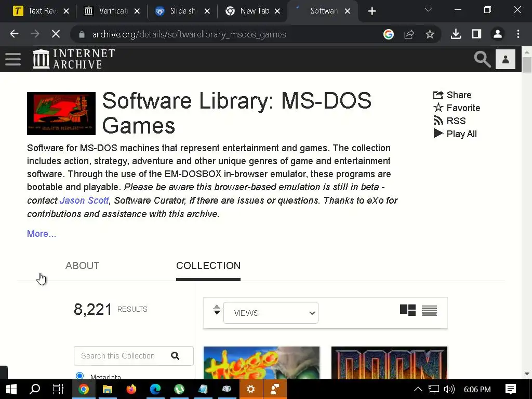Share this page from address bar
The width and height of the screenshot is (532, 399).
409,34
